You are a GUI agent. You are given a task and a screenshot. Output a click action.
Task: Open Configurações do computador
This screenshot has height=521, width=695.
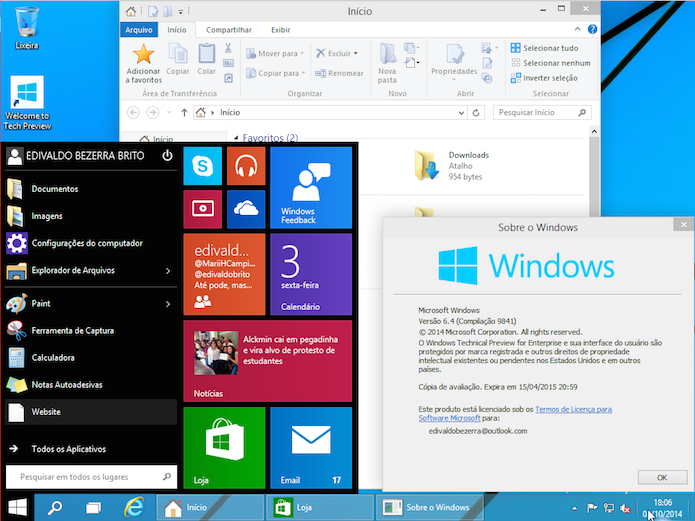tap(91, 243)
